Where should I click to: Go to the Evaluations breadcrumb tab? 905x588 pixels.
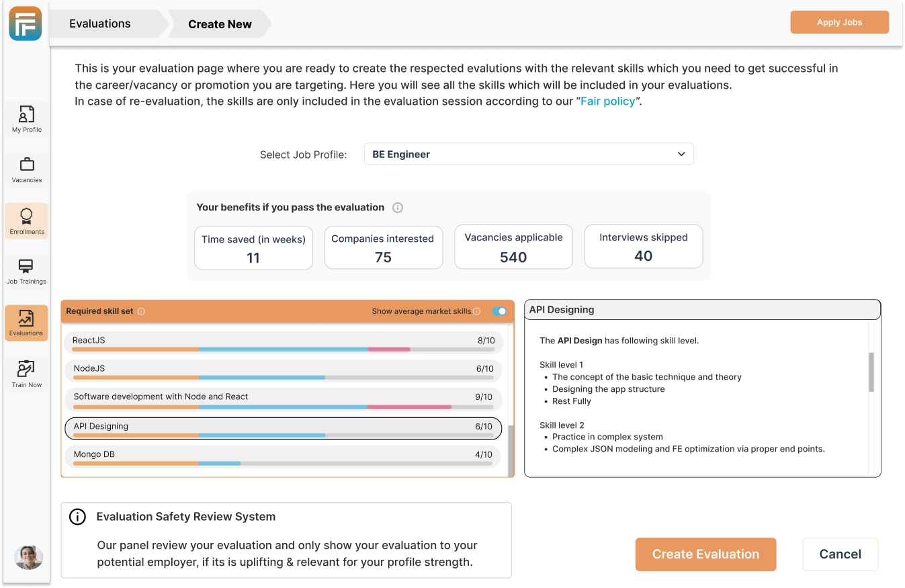click(100, 24)
